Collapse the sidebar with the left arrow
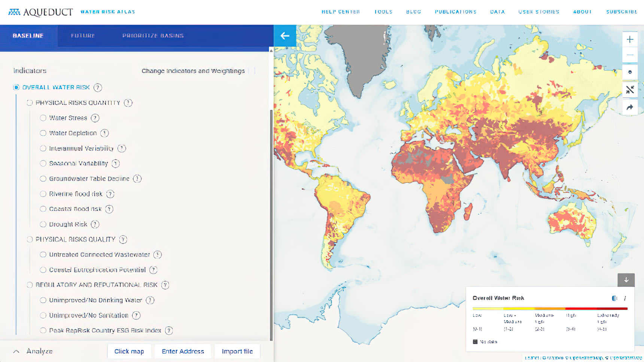 point(285,36)
